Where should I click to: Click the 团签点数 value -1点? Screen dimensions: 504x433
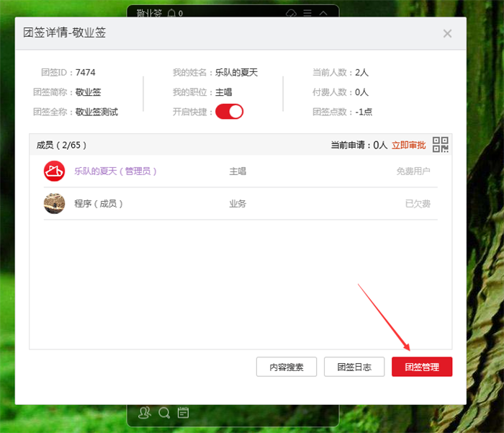point(364,112)
